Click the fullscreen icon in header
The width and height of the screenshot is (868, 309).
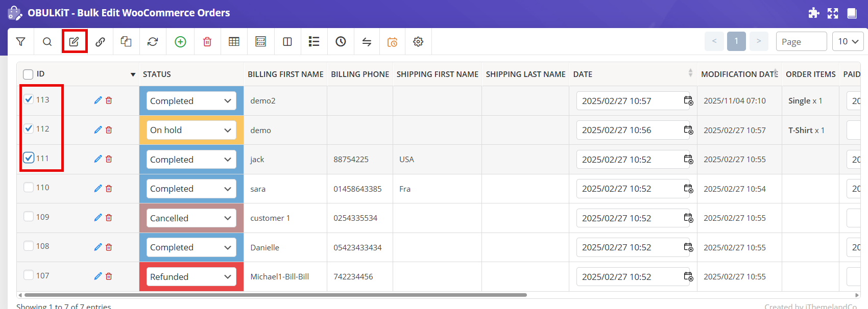pyautogui.click(x=833, y=13)
